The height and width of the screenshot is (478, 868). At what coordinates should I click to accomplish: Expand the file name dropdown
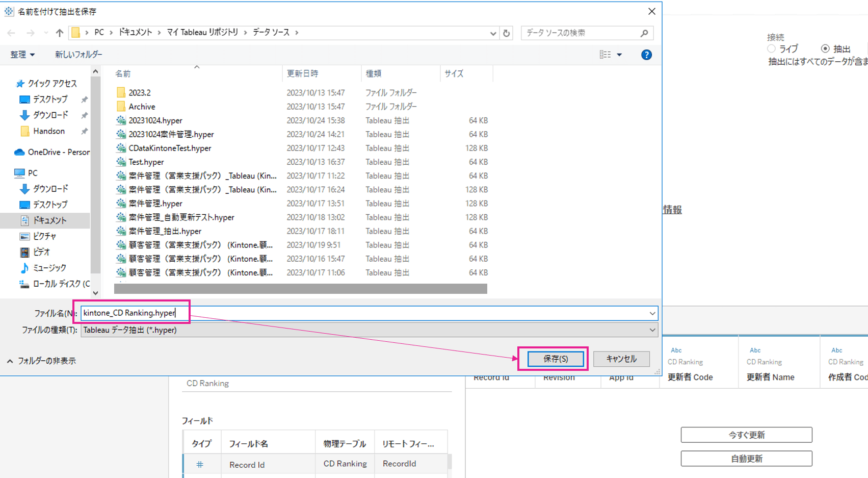(x=652, y=313)
